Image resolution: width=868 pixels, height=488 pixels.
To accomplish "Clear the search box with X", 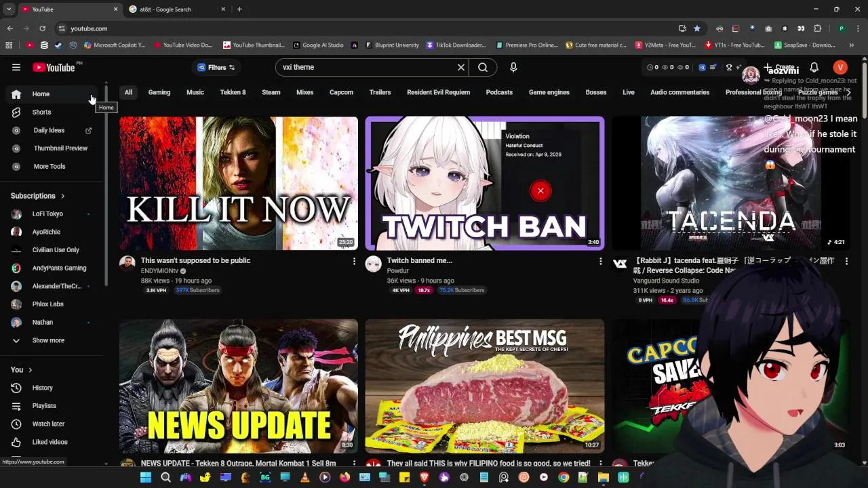I will (x=461, y=67).
